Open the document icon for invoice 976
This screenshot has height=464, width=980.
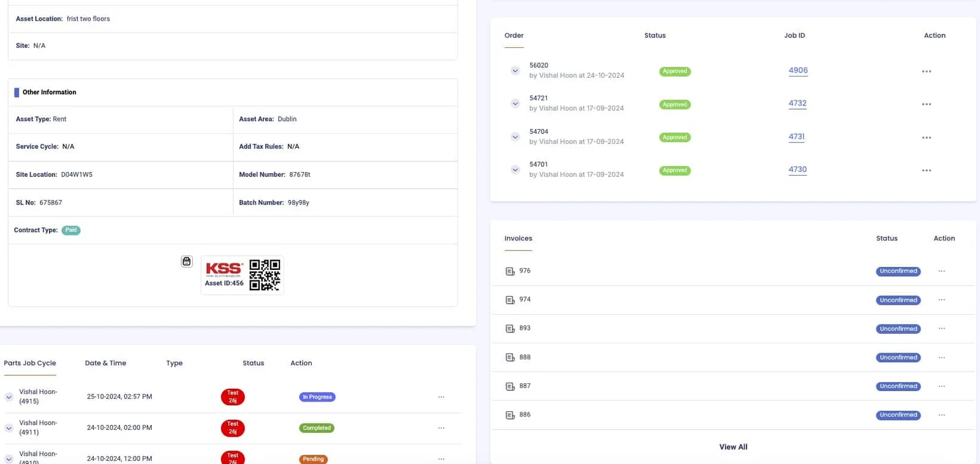click(x=510, y=271)
